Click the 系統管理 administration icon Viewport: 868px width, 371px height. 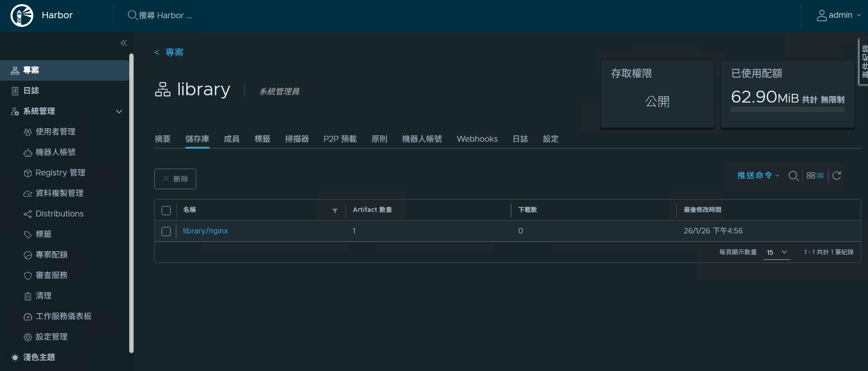15,111
